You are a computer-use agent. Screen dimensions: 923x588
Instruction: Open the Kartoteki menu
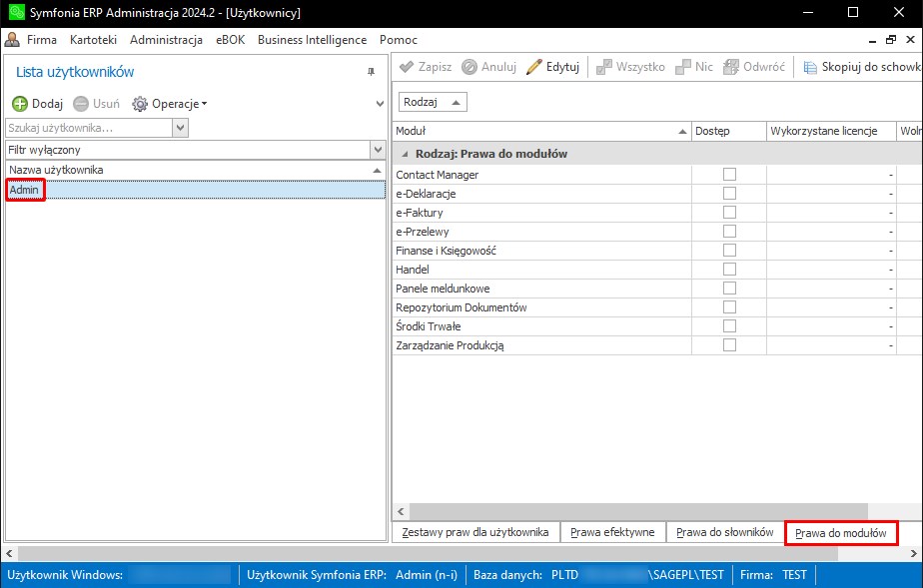(93, 40)
